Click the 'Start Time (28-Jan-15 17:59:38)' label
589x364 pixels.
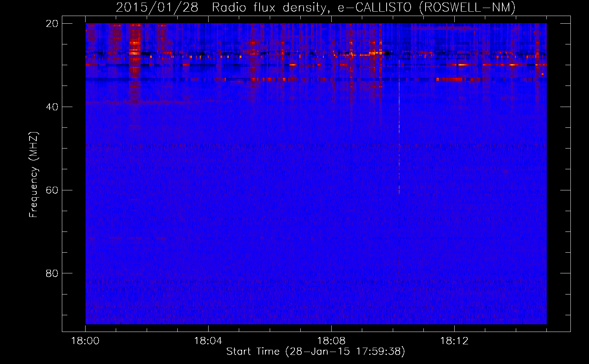pyautogui.click(x=316, y=352)
